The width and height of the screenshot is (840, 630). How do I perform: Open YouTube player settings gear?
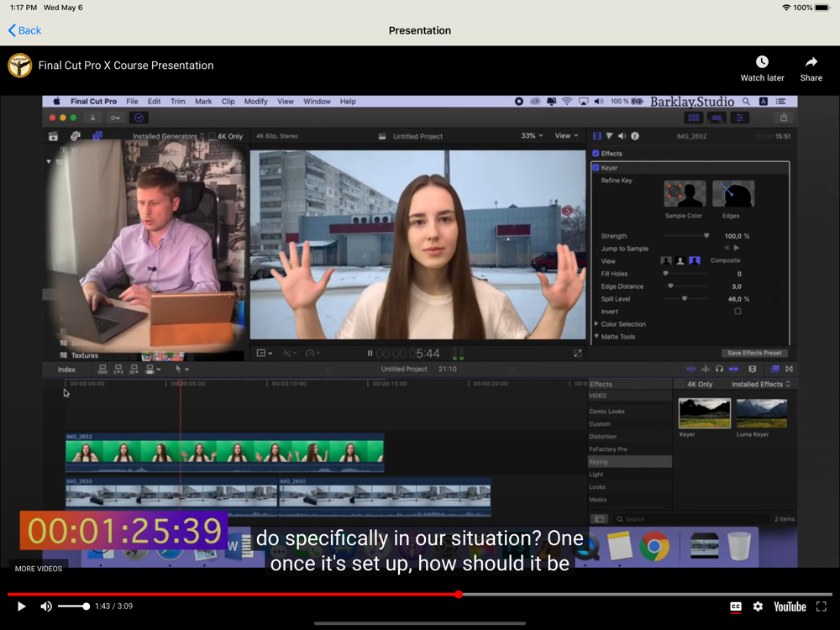(x=758, y=606)
